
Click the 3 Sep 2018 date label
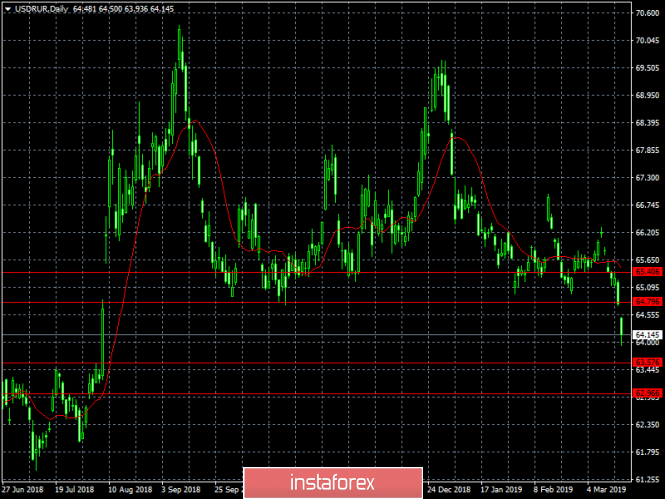pyautogui.click(x=181, y=490)
